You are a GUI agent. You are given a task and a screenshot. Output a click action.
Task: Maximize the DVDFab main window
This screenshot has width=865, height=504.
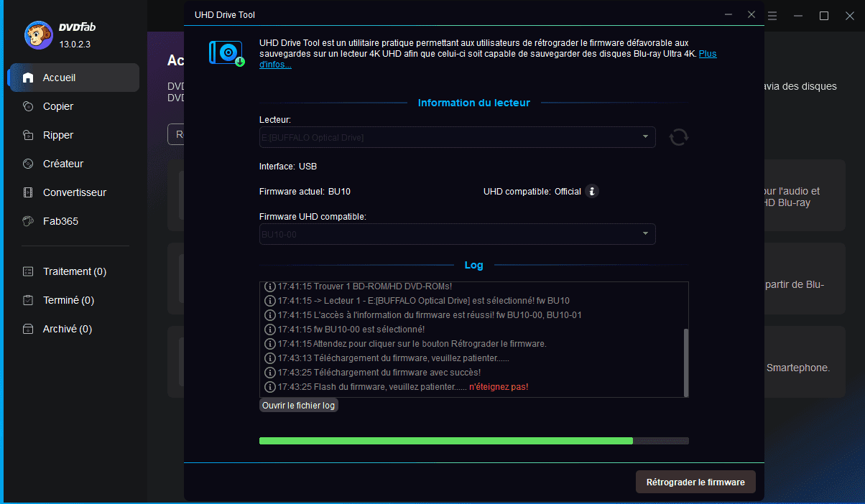pos(824,16)
